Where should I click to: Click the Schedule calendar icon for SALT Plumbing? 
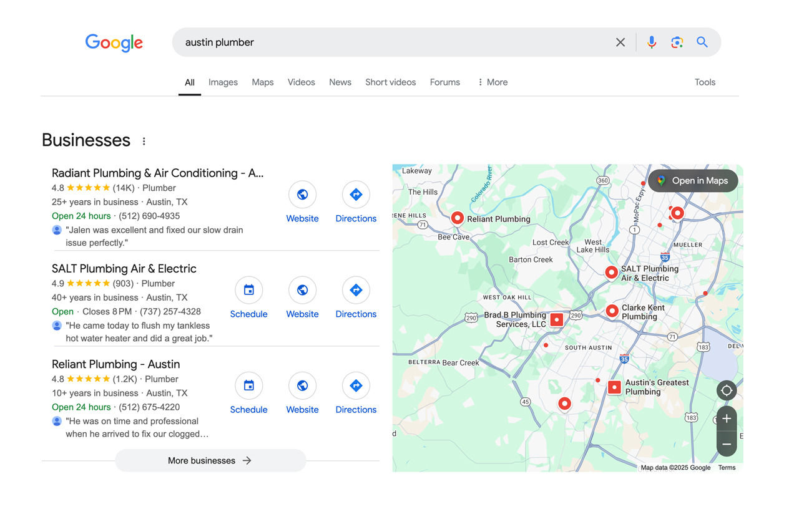[x=248, y=290]
